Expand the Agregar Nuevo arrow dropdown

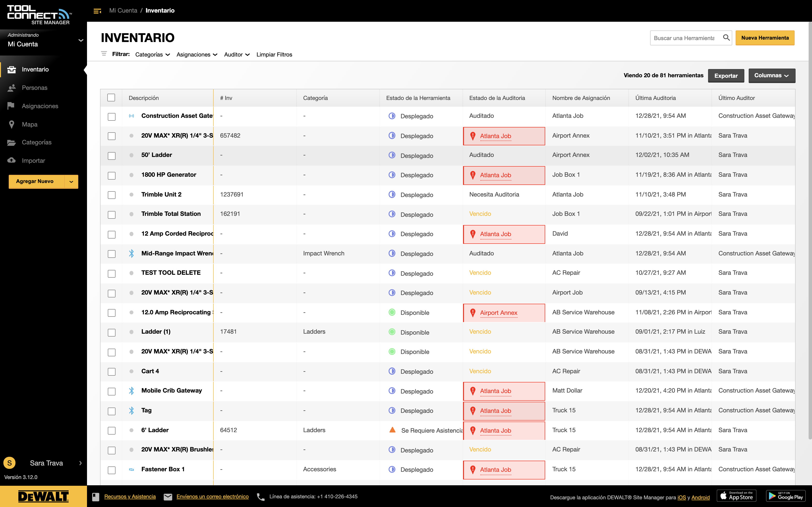(71, 181)
